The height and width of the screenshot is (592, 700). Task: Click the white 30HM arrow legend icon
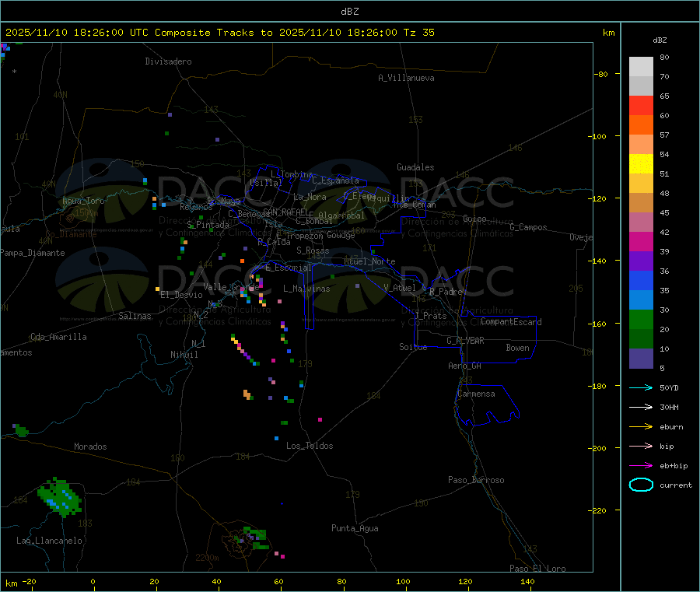click(x=641, y=407)
